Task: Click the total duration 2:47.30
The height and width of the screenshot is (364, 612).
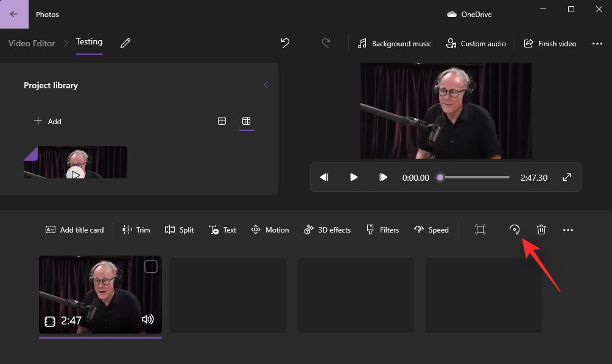Action: pos(534,178)
